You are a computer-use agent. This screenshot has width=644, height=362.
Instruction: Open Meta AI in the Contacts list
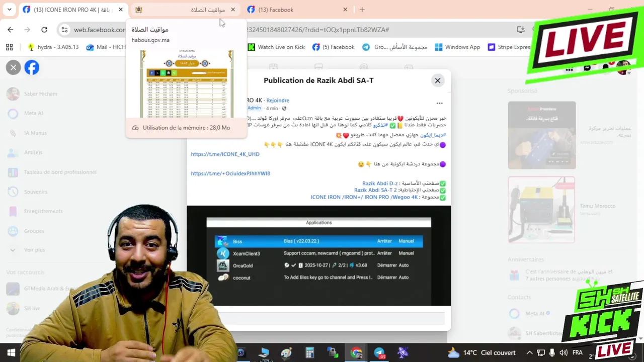[x=529, y=313]
